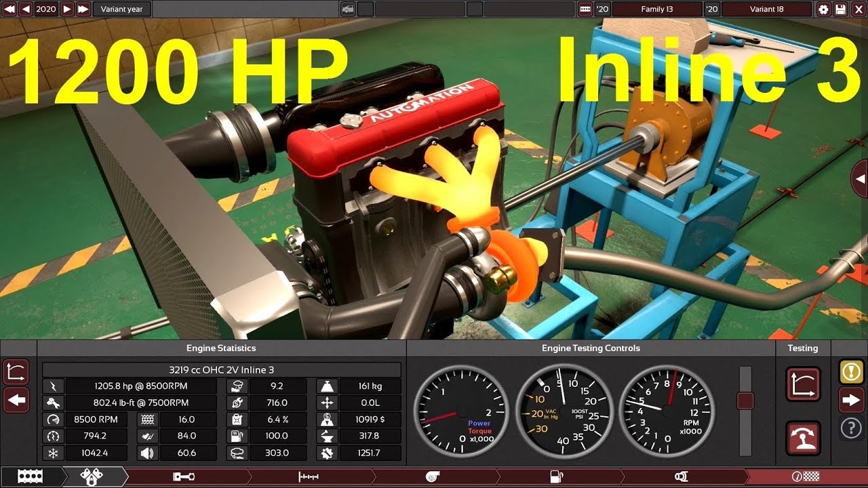Click the torque wrench icon
This screenshot has height=488, width=868.
[53, 403]
